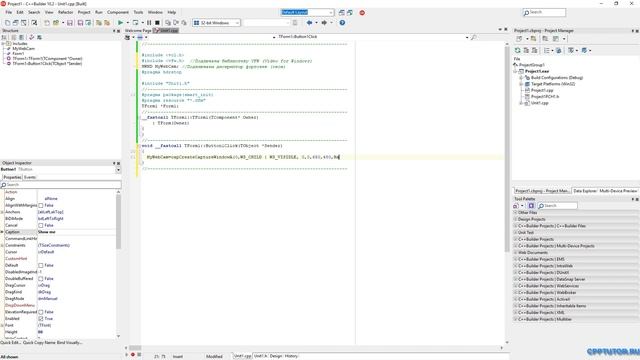
Task: Click the editor magnifier search icon
Action: tap(473, 37)
